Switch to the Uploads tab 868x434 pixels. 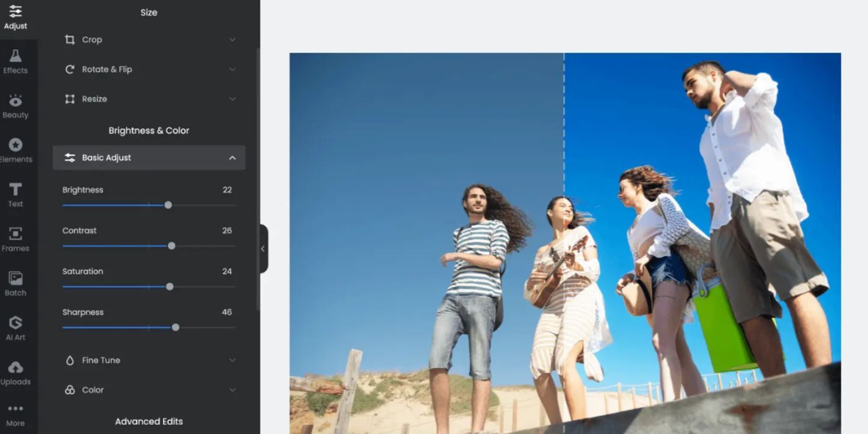coord(15,371)
